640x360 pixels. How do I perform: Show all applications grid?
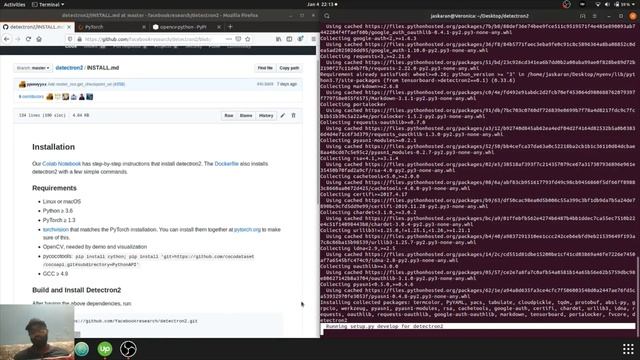(628, 349)
